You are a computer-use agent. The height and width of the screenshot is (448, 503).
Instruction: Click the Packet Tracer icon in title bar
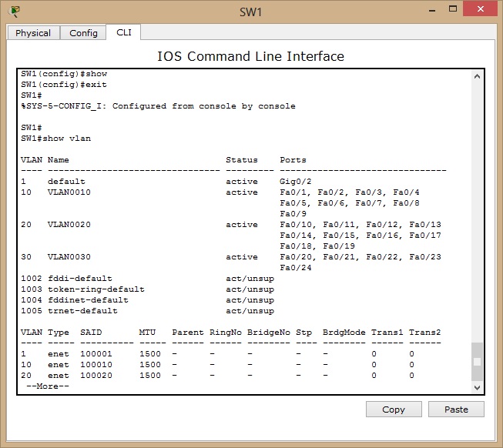pos(13,11)
